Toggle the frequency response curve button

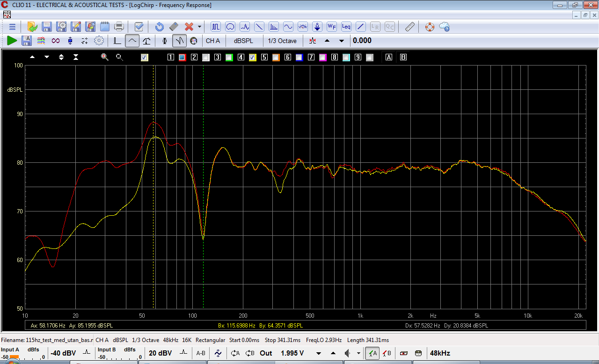[x=132, y=41]
